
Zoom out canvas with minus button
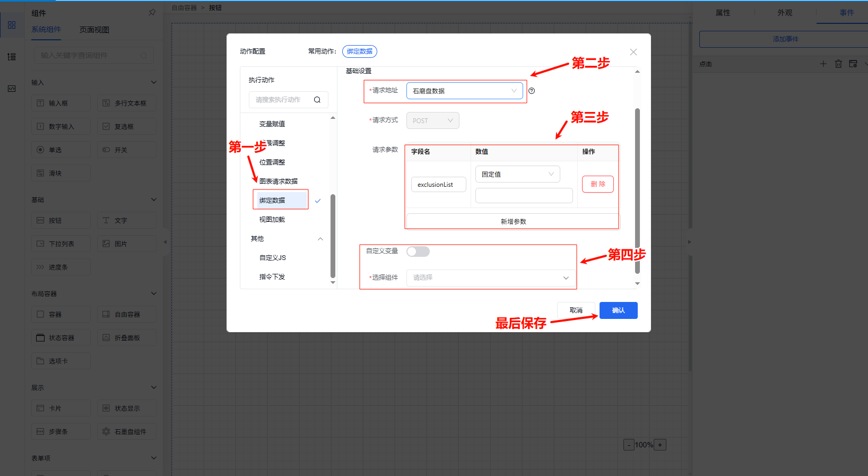pyautogui.click(x=629, y=445)
